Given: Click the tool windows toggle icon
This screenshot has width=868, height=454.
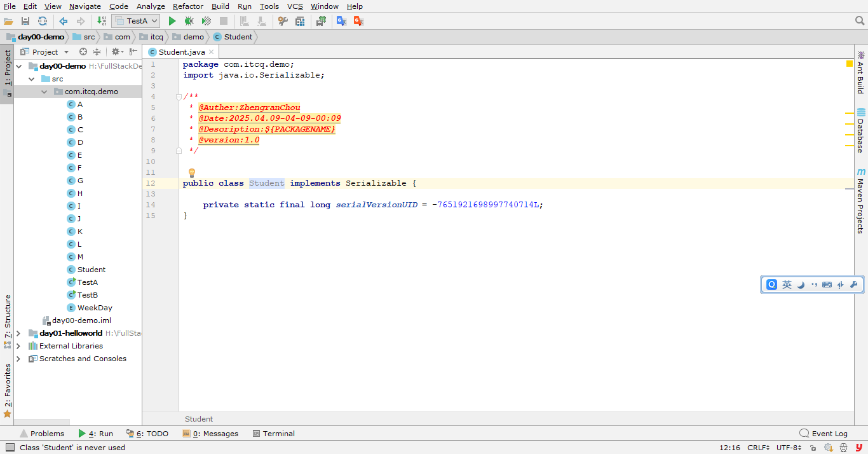Looking at the screenshot, I should (x=10, y=447).
